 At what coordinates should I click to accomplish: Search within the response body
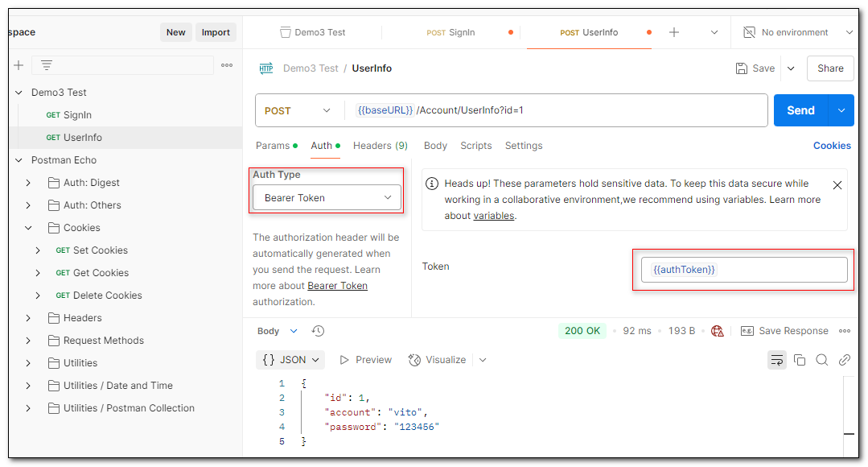821,360
